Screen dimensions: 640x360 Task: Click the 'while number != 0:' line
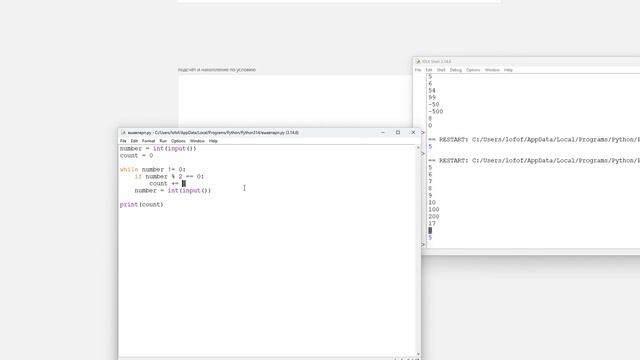pos(153,169)
